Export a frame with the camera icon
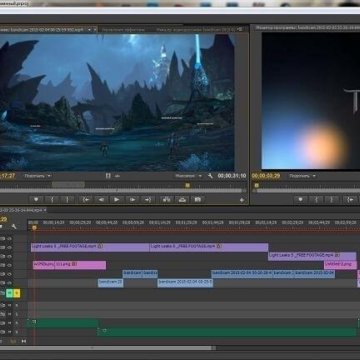Viewport: 360px width, 360px height. coord(198,200)
